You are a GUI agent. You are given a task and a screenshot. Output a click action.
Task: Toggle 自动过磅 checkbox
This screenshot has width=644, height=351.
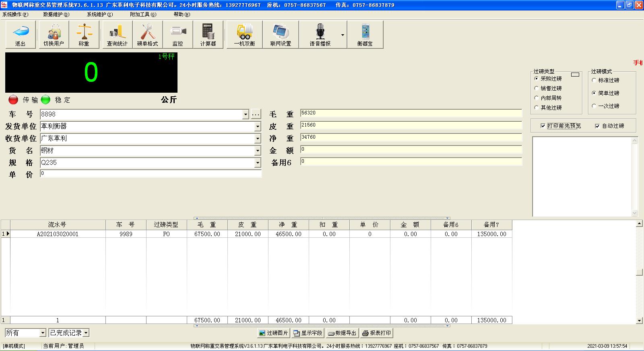click(x=597, y=126)
